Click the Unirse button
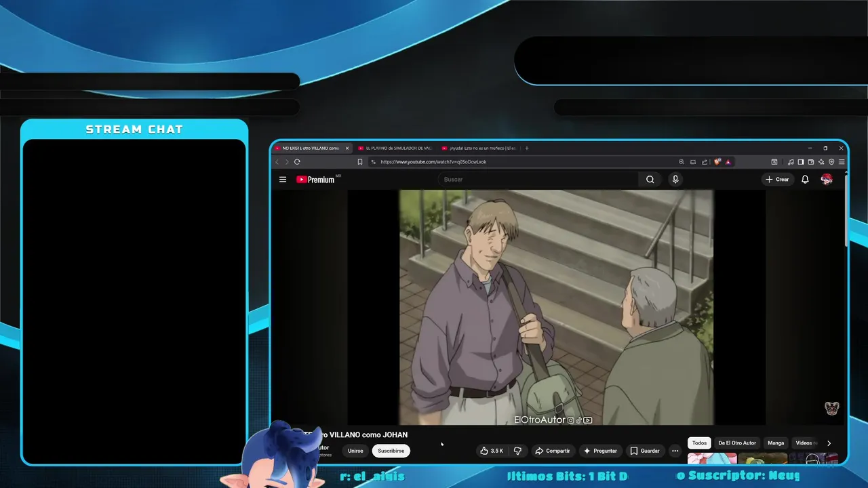The image size is (868, 488). click(355, 451)
